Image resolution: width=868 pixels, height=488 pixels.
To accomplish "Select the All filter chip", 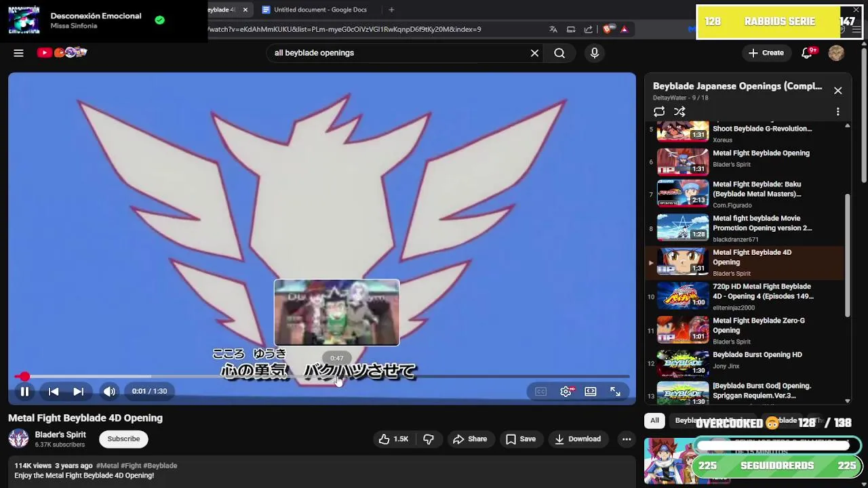I will tap(654, 421).
